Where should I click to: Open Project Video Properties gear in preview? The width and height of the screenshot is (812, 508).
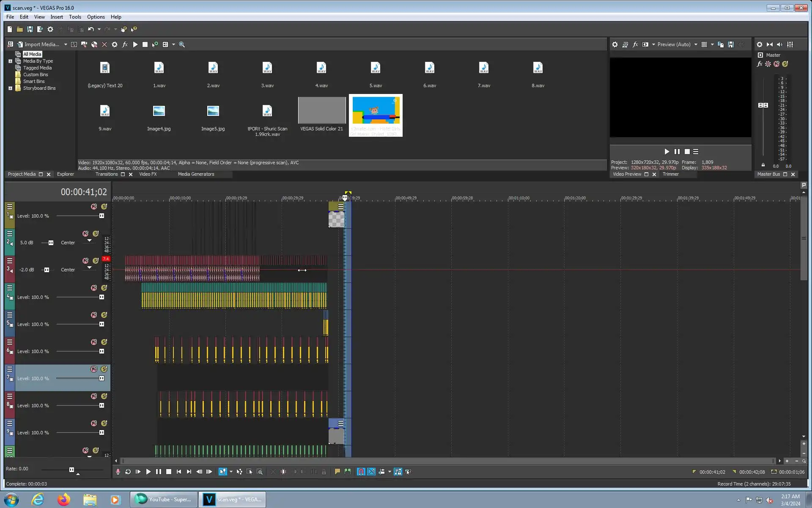click(x=615, y=44)
